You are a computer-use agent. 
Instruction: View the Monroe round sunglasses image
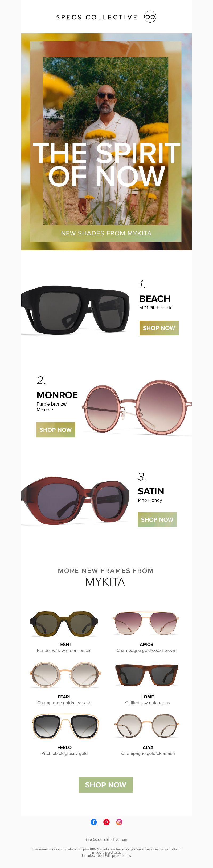[137, 407]
